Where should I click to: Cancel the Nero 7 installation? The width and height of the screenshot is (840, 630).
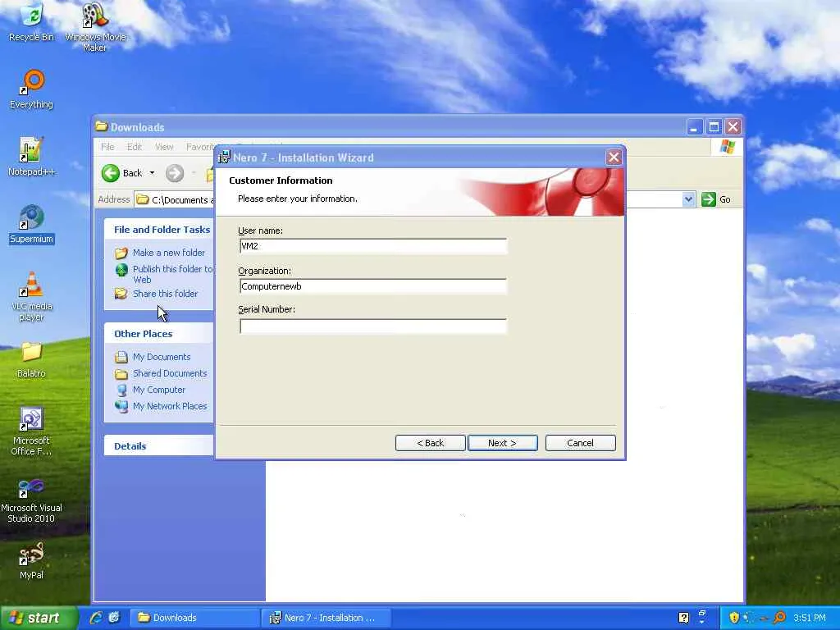tap(580, 443)
